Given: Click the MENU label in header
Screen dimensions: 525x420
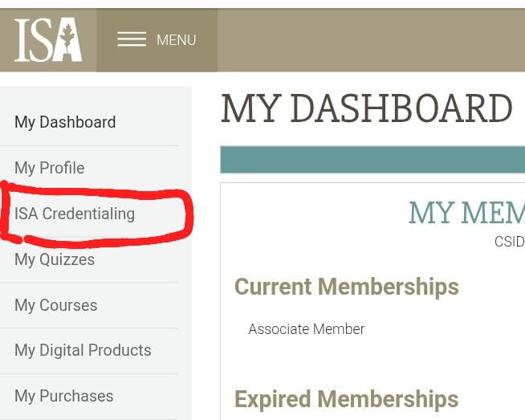Looking at the screenshot, I should 176,40.
